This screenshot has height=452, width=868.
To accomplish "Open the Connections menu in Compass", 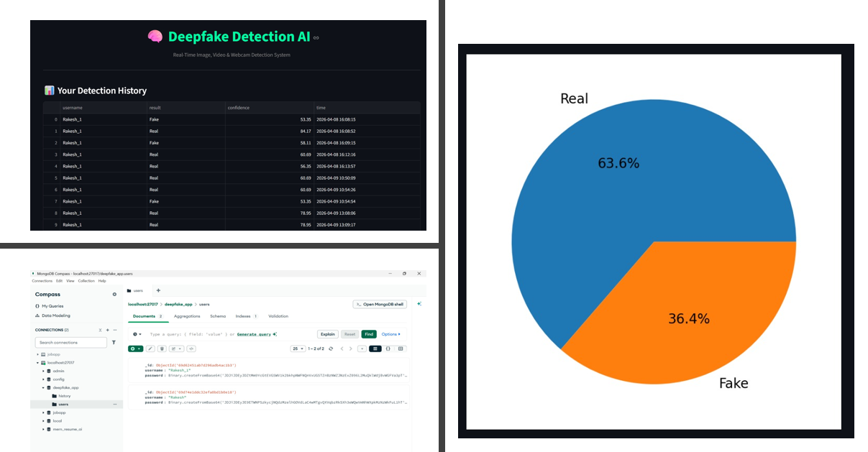I will (42, 281).
